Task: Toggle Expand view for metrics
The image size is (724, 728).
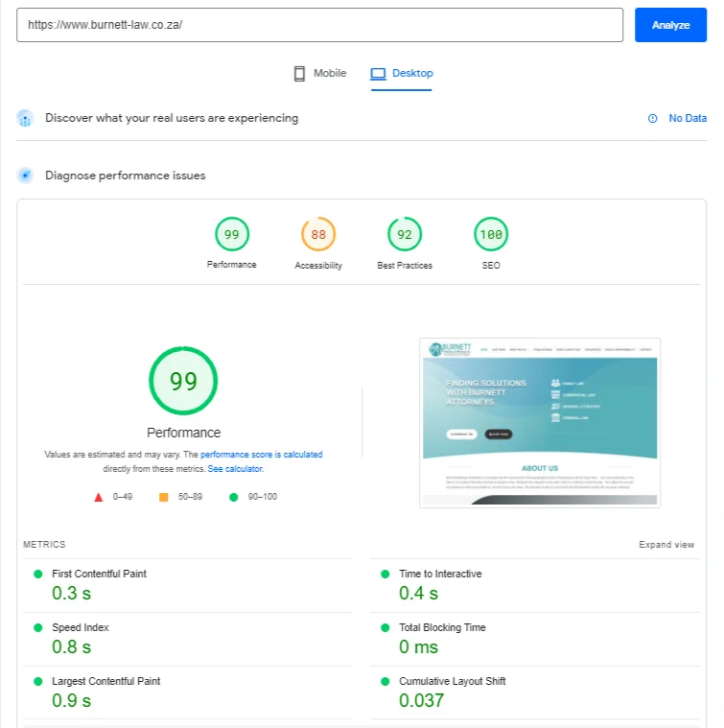Action: 666,545
